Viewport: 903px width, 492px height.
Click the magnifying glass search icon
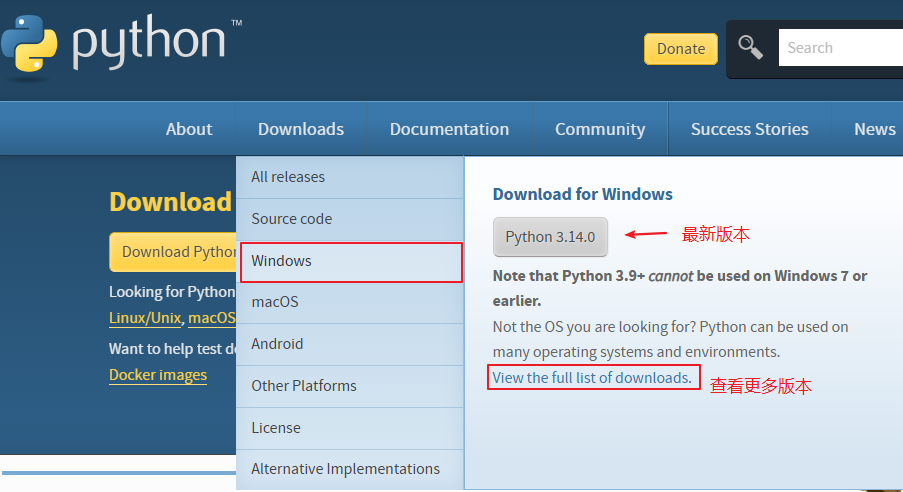[x=750, y=47]
